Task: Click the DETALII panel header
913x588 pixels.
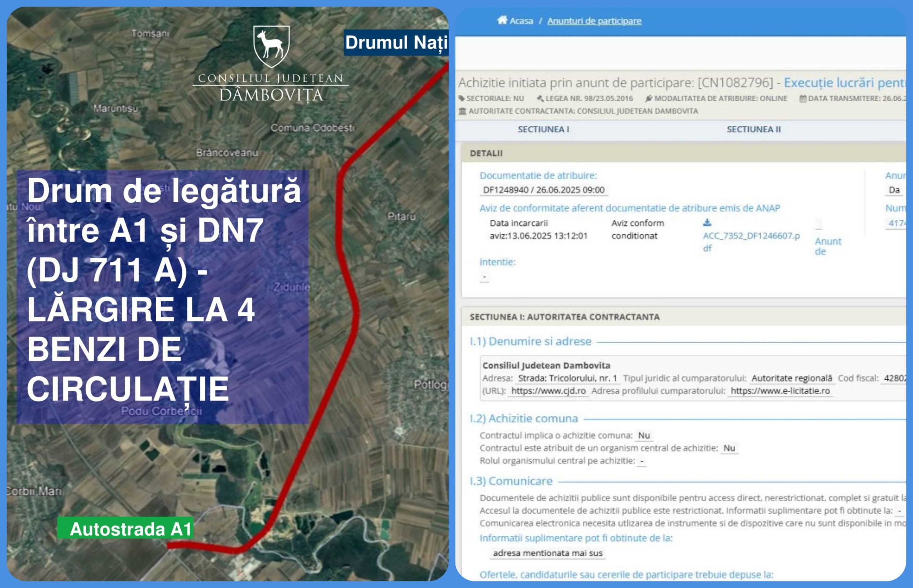Action: coord(684,153)
